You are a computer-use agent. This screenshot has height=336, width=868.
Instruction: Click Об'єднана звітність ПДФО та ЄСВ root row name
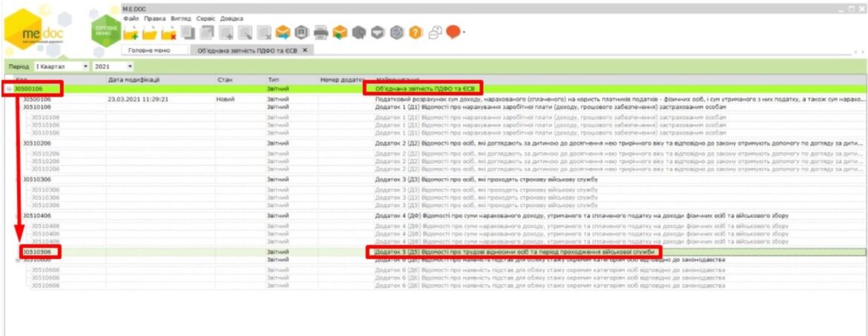point(424,88)
